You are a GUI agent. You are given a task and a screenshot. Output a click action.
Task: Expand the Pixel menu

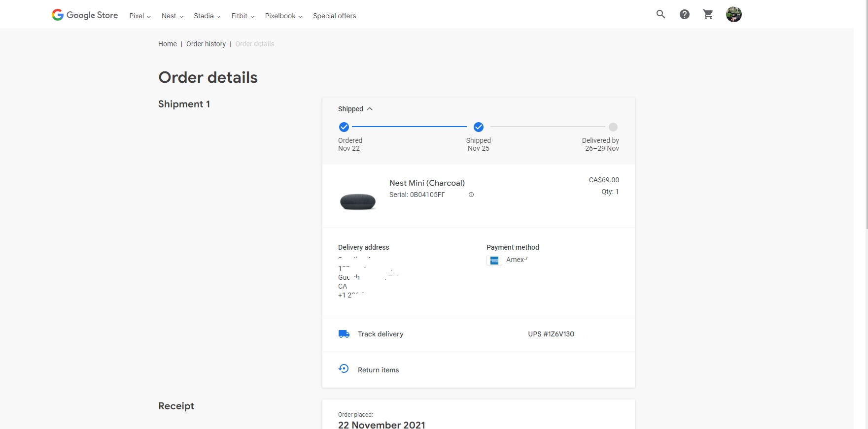[140, 16]
